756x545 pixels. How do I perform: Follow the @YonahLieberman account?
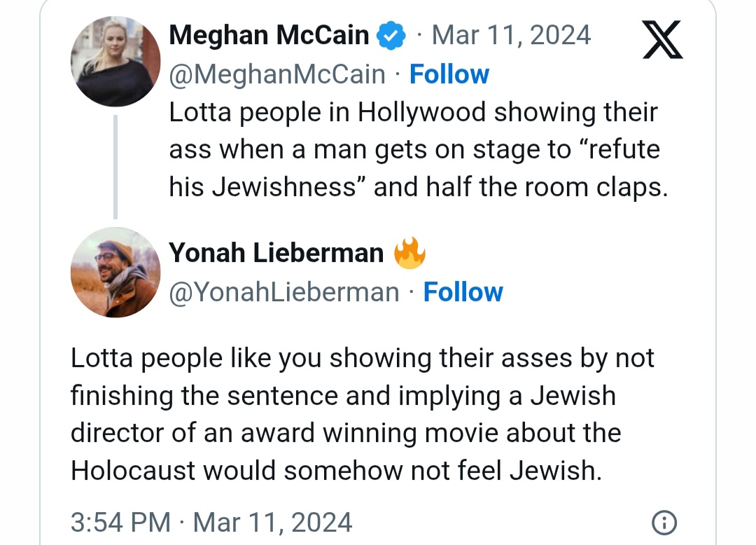[463, 292]
